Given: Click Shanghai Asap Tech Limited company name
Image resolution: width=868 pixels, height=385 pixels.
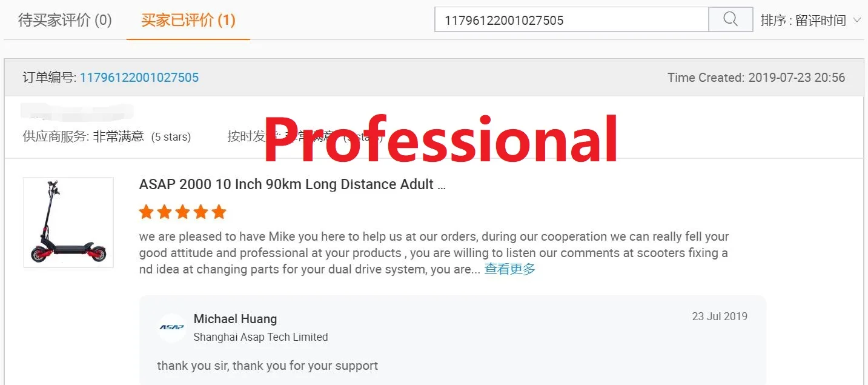Looking at the screenshot, I should [260, 337].
